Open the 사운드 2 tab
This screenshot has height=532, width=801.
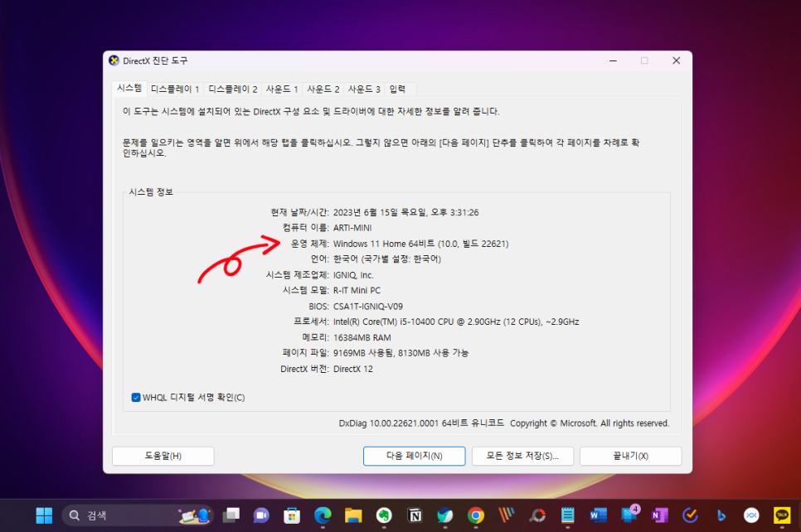tap(323, 89)
